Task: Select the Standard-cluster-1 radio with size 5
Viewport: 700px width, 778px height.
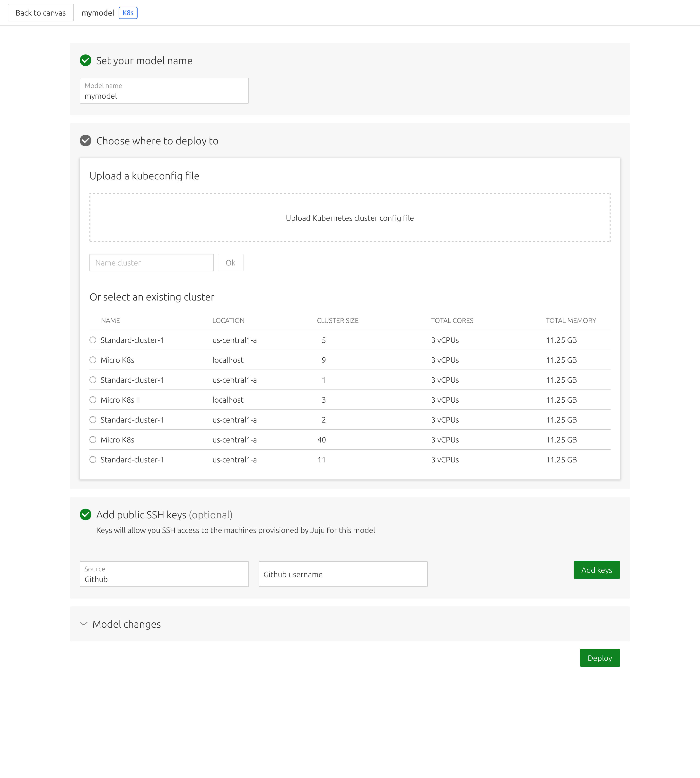Action: pos(93,340)
